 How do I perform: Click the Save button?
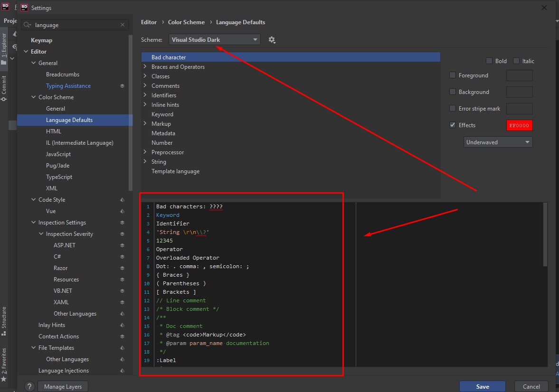483,387
